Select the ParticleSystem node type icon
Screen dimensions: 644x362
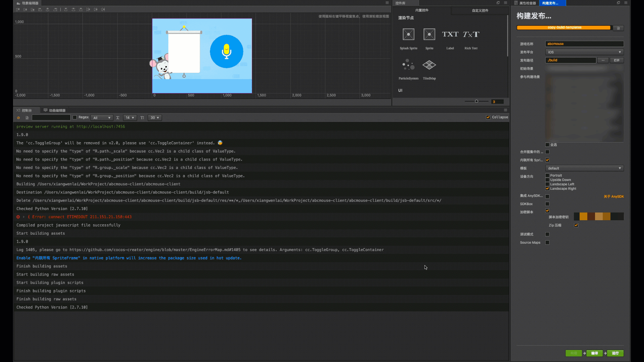[x=408, y=65]
